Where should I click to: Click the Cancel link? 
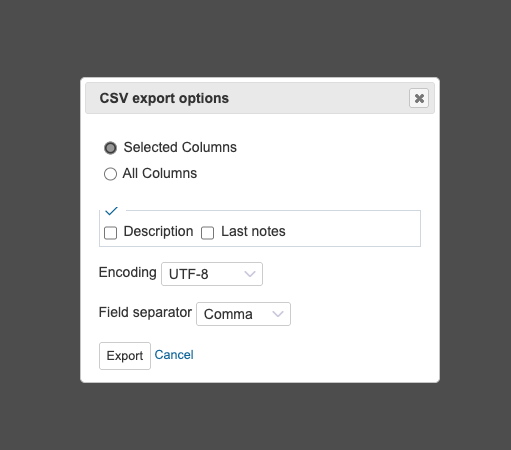pyautogui.click(x=174, y=355)
